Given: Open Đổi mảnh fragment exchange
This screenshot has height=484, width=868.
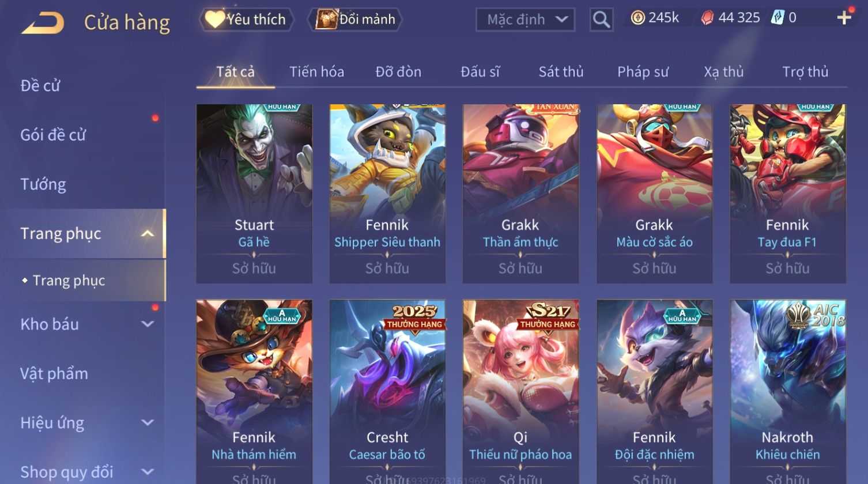Looking at the screenshot, I should point(355,20).
